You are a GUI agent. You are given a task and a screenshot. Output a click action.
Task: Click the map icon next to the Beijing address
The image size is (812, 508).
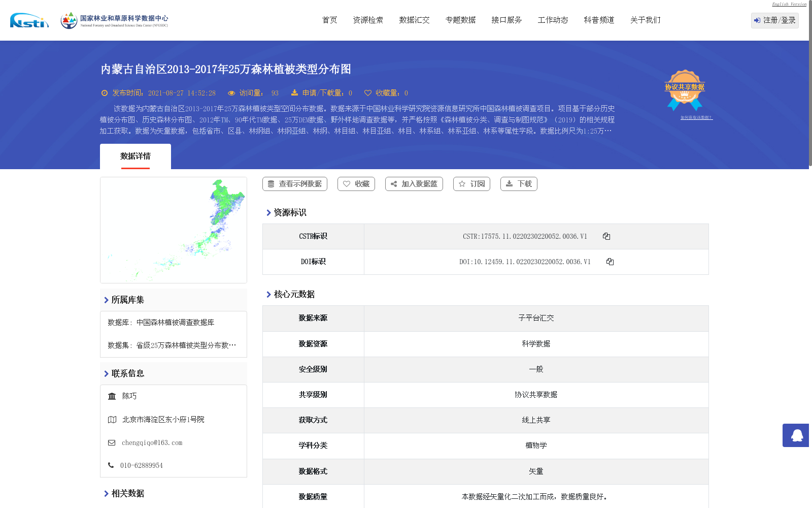pyautogui.click(x=112, y=420)
